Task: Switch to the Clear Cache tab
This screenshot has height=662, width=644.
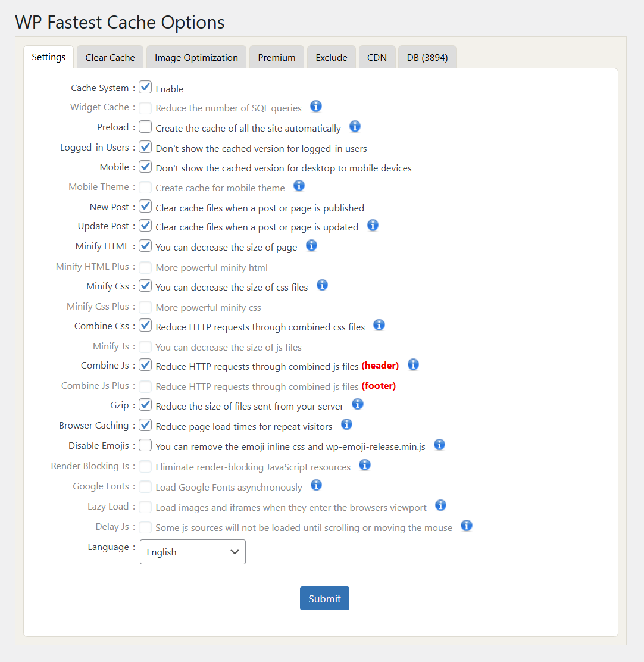Action: [110, 57]
